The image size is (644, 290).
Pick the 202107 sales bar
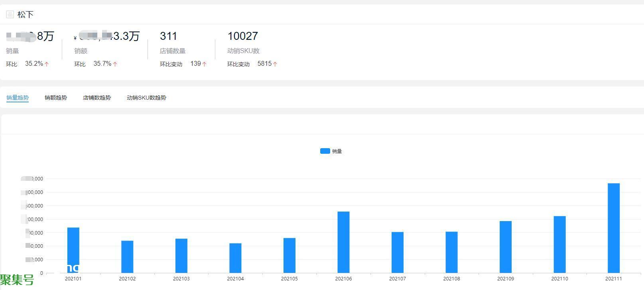tap(398, 253)
